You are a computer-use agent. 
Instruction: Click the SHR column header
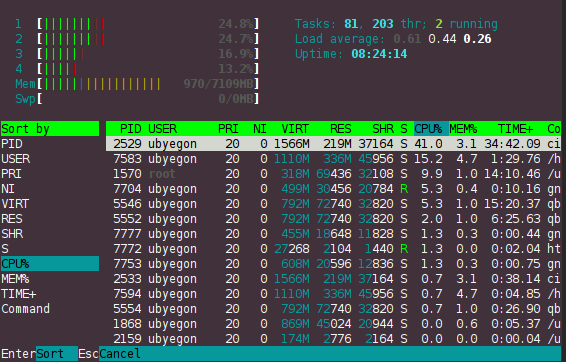pos(383,129)
